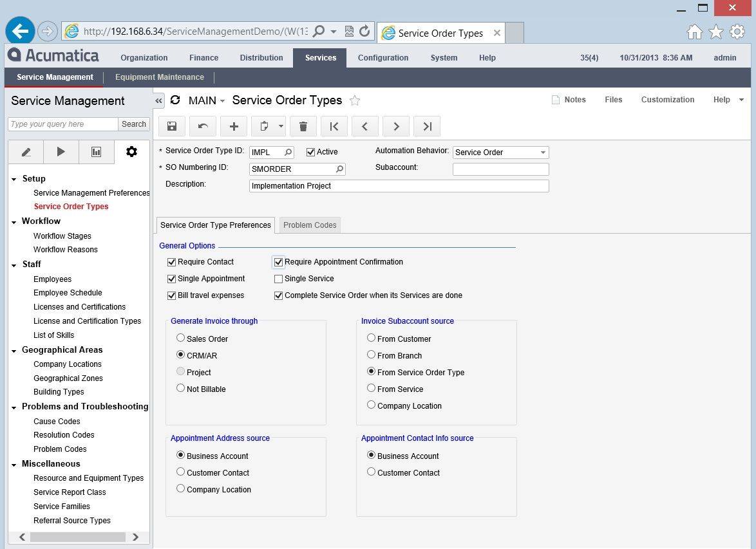Enable the Single Service option
Viewport: 756px width, 549px height.
[x=278, y=279]
